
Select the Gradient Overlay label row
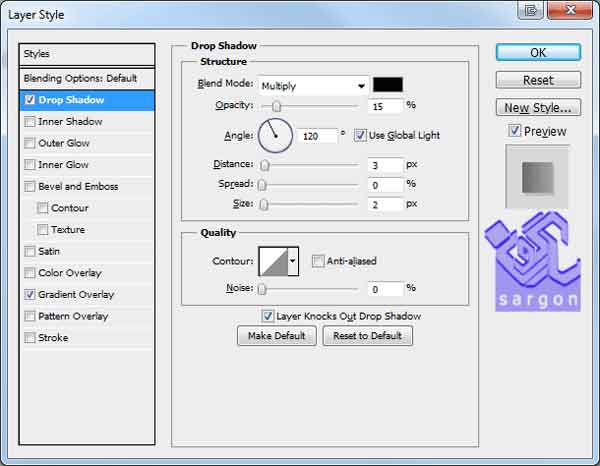tap(76, 294)
